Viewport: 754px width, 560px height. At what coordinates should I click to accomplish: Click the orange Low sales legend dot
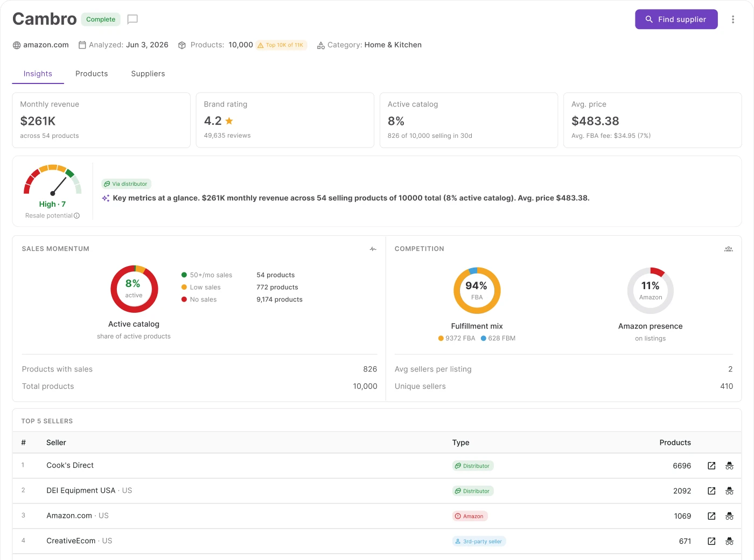click(x=184, y=288)
